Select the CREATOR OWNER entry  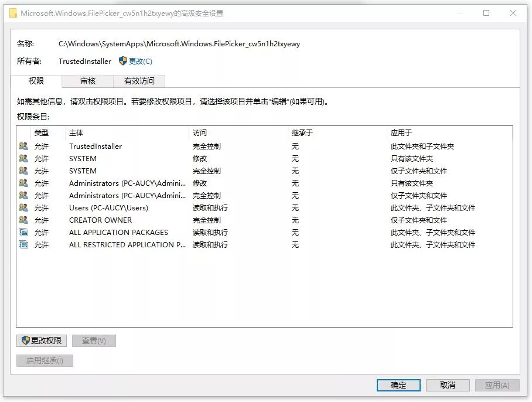264,220
